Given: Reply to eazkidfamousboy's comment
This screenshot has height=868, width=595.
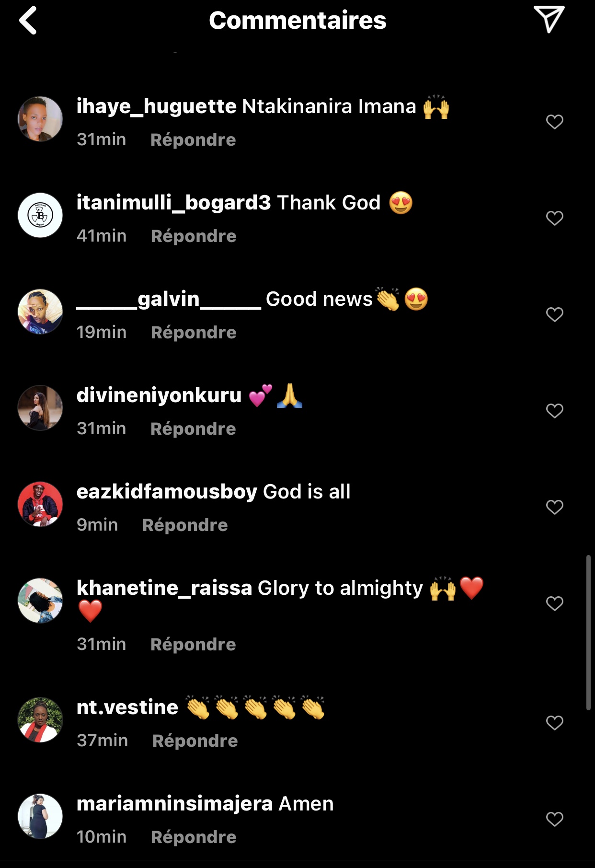Looking at the screenshot, I should pos(185,525).
